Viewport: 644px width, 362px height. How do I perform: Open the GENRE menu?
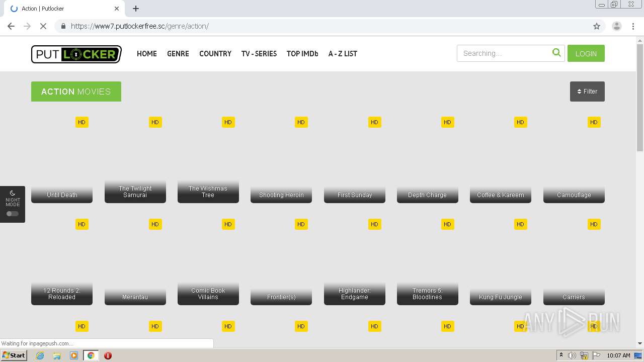(x=178, y=54)
